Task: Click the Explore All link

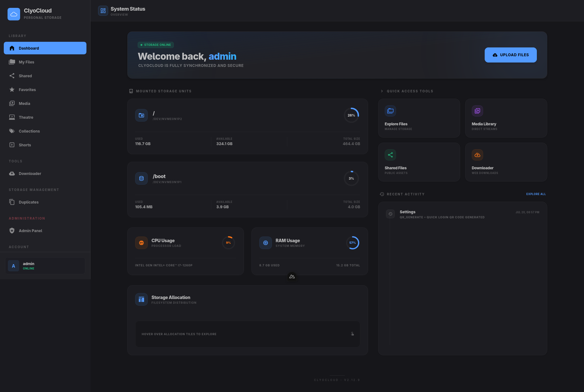Action: 536,194
